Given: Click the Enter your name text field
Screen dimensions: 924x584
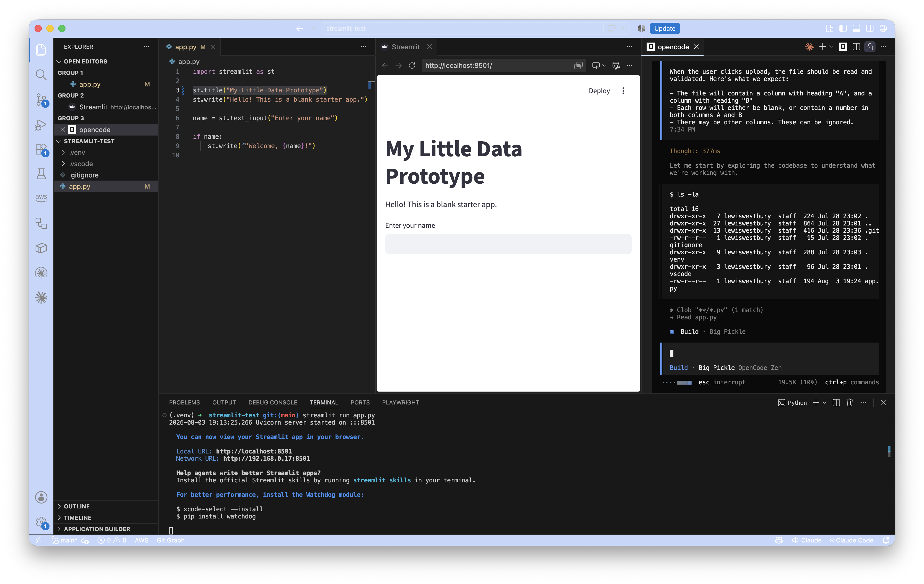Looking at the screenshot, I should [x=508, y=244].
